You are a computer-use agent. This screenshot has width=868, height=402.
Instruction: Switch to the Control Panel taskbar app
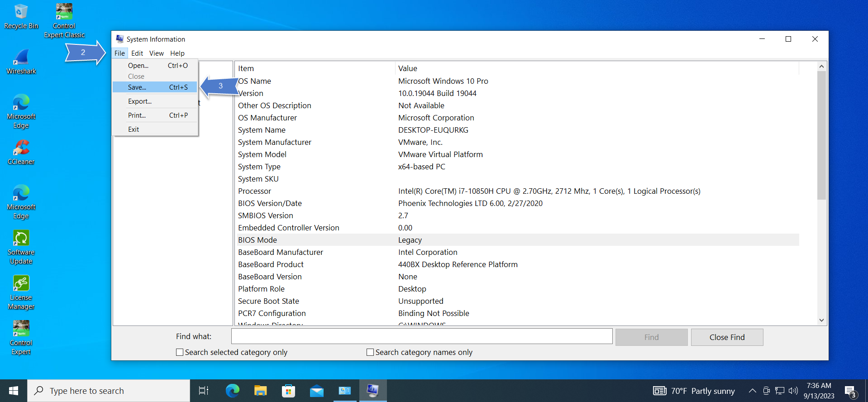(x=345, y=391)
